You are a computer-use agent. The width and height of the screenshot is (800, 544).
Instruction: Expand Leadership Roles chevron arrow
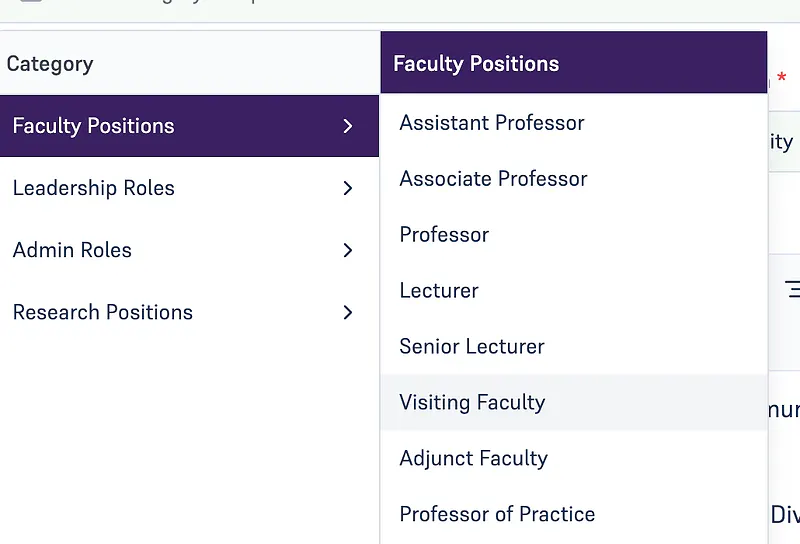348,188
